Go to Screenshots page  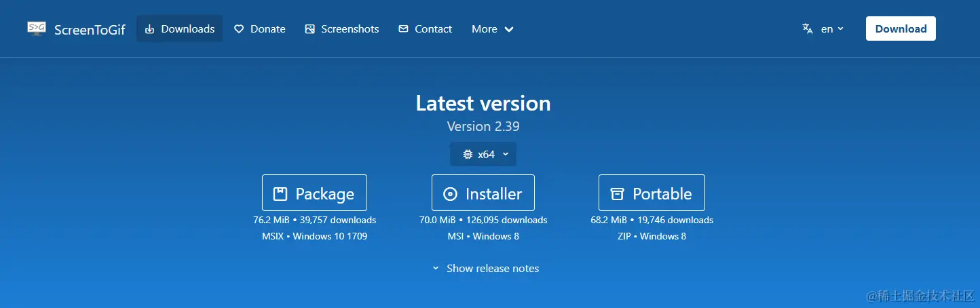[x=342, y=28]
